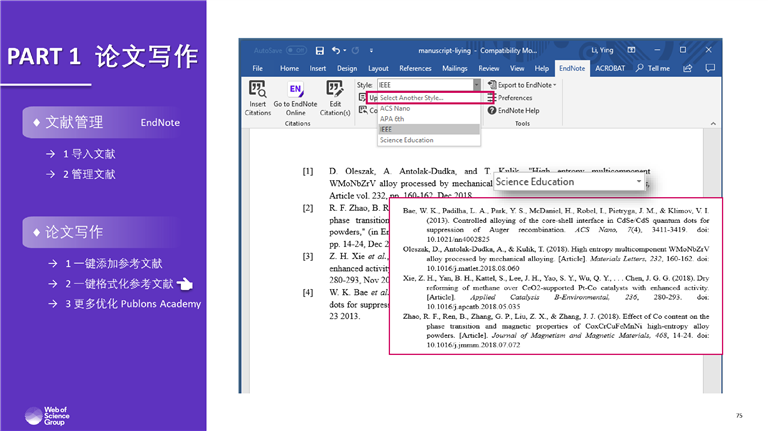The image size is (768, 431).
Task: Click the Share icon
Action: [688, 68]
